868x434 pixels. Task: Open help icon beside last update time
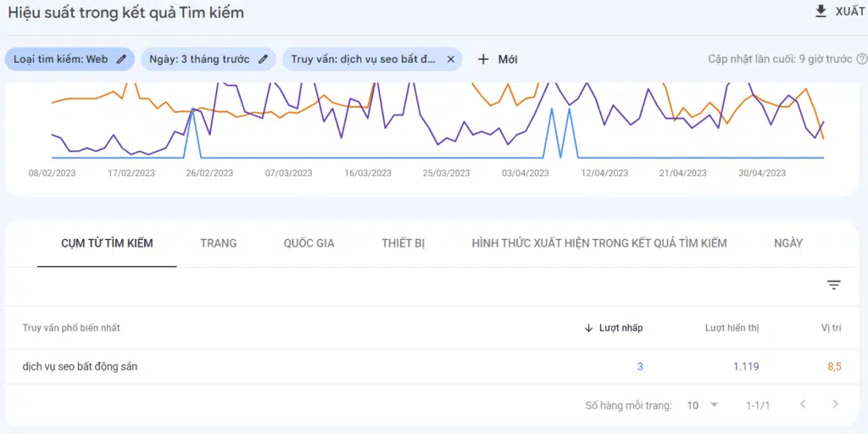[861, 59]
